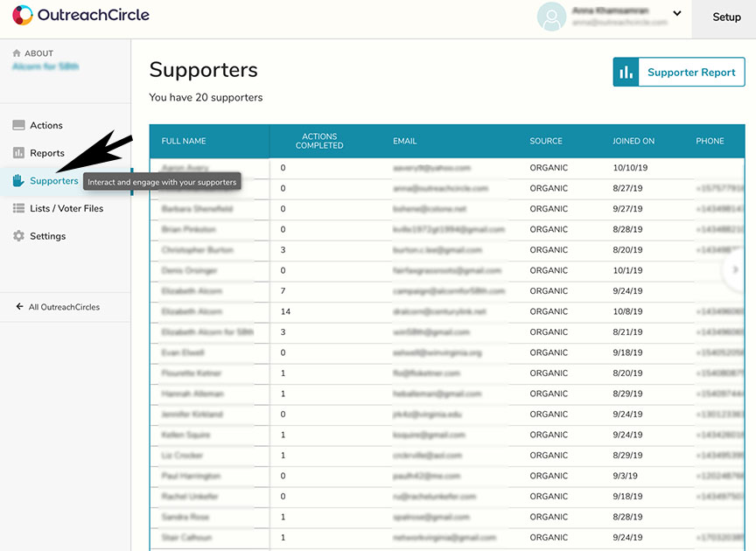Viewport: 756px width, 551px height.
Task: Click the ORGANIC source in 9/3/19 row
Action: click(549, 476)
